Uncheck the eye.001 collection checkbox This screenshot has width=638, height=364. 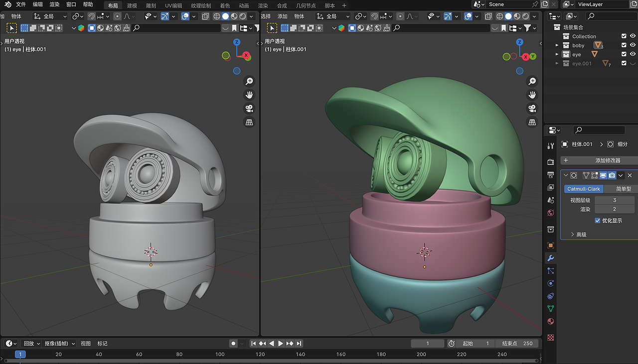(x=624, y=63)
